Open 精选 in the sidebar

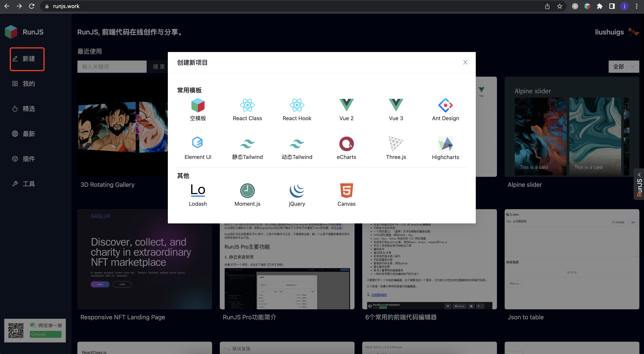24,109
